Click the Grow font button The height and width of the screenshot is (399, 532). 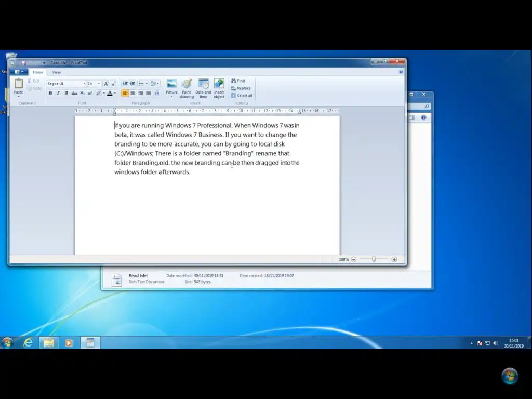[106, 84]
